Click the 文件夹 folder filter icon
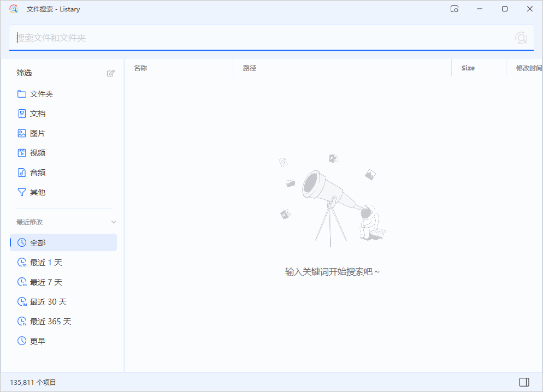Screen dimensions: 543x392 [x=22, y=94]
